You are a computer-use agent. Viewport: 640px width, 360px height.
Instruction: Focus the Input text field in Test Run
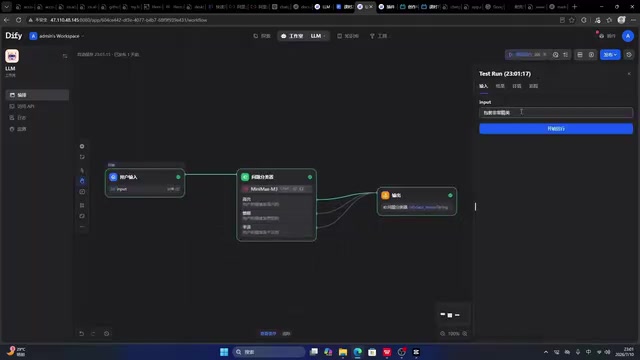pyautogui.click(x=556, y=112)
